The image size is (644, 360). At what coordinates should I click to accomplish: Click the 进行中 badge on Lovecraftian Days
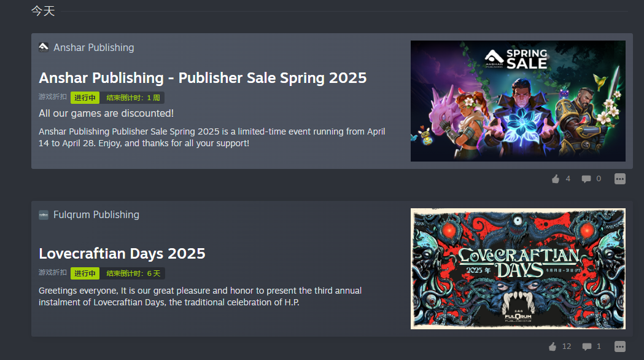click(85, 273)
